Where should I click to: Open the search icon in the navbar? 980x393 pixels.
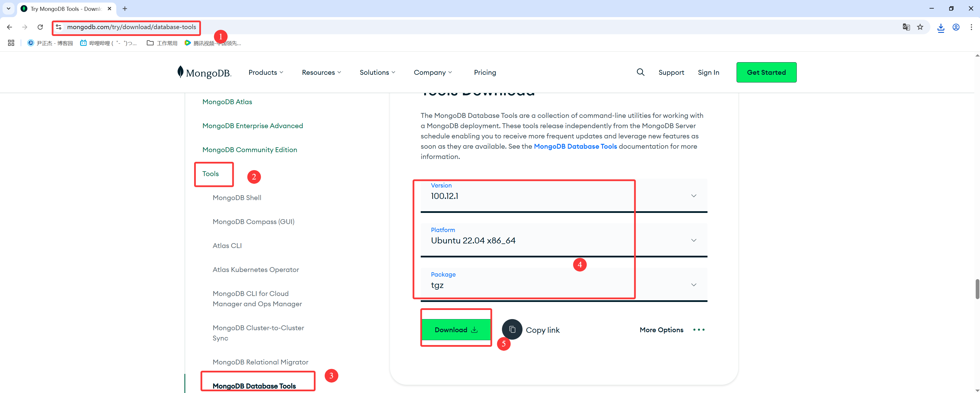[640, 72]
